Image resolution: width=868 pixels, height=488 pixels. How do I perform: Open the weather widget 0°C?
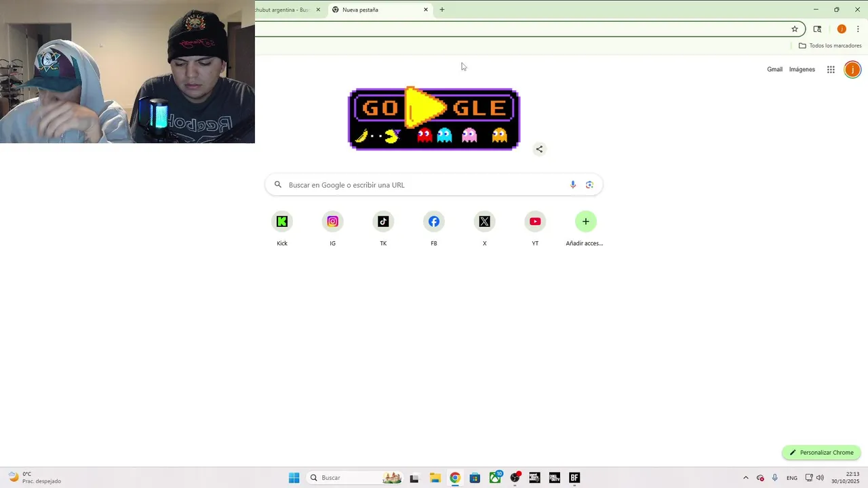click(35, 478)
